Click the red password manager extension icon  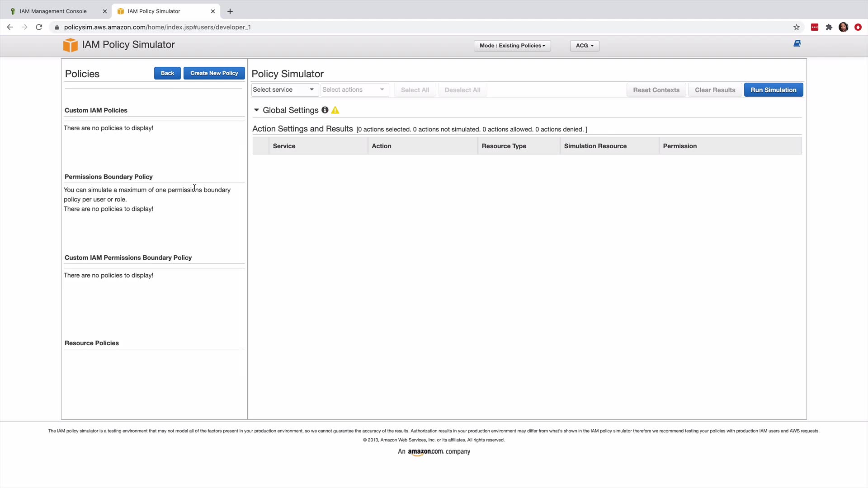click(x=814, y=27)
